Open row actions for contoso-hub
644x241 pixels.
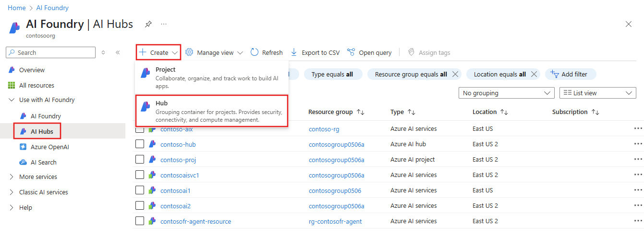638,144
